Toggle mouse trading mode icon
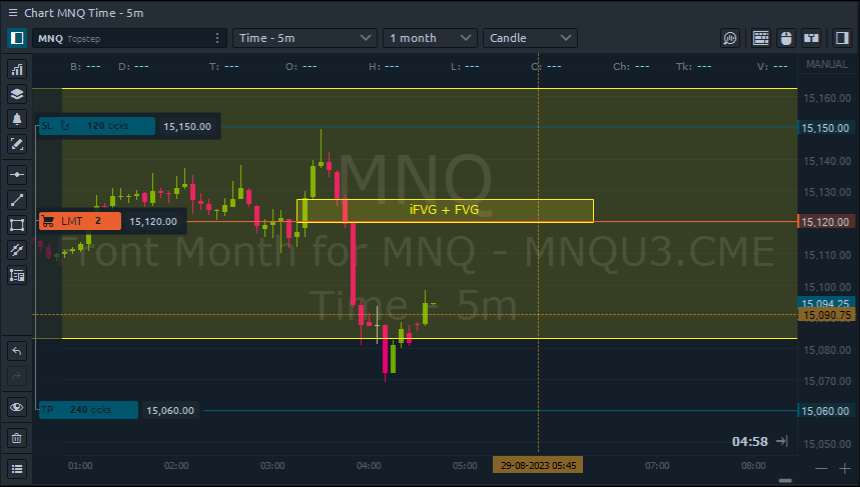This screenshot has width=860, height=487. [786, 38]
